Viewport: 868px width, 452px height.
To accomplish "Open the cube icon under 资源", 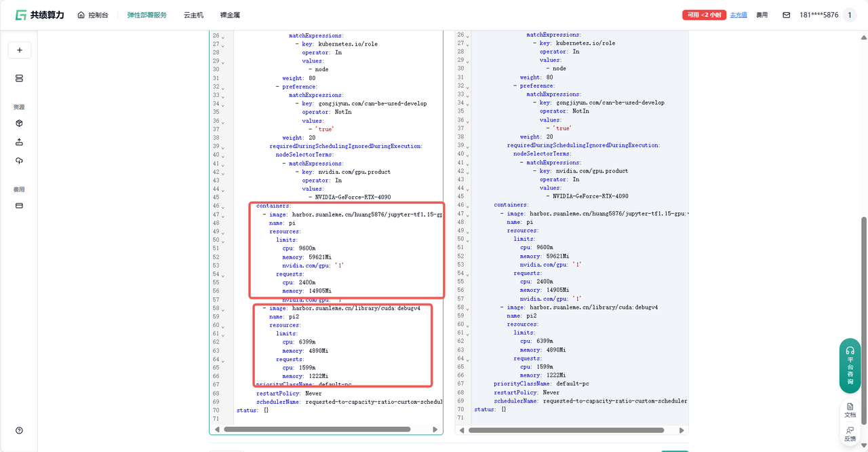I will (19, 124).
